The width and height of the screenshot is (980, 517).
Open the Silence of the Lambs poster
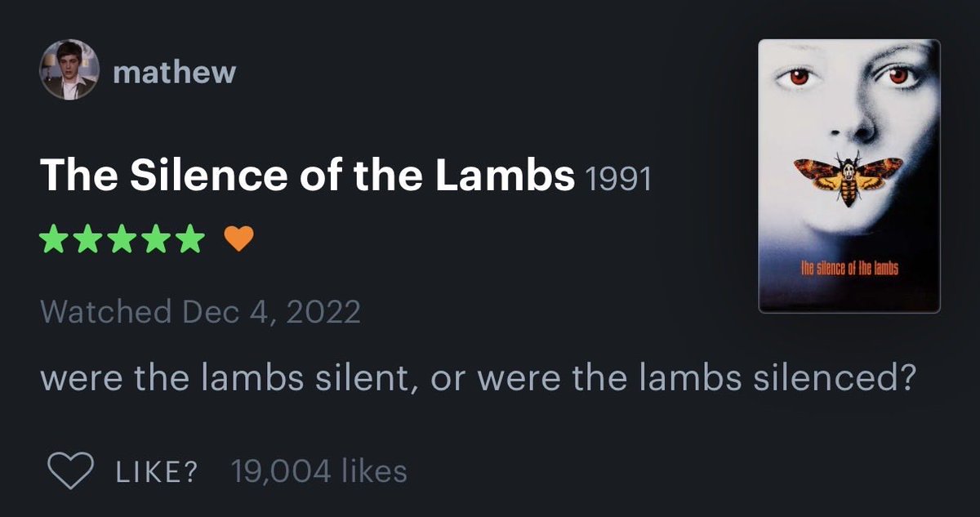[849, 176]
